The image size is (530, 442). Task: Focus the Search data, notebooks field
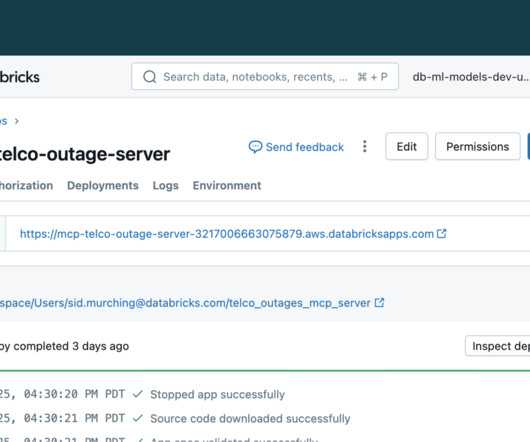pos(265,76)
